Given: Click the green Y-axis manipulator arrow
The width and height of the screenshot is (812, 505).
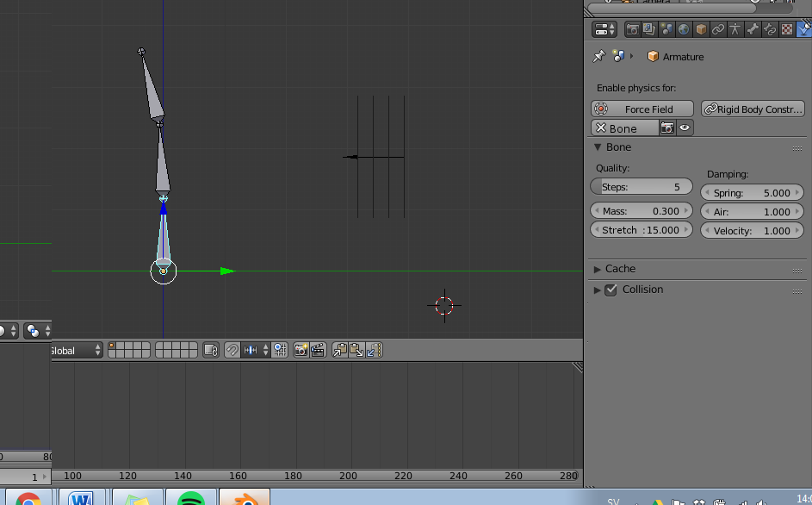Looking at the screenshot, I should (226, 271).
